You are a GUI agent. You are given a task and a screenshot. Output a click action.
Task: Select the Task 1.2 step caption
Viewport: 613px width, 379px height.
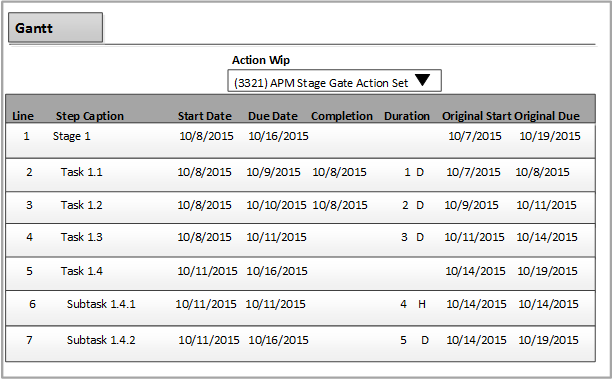click(x=81, y=205)
